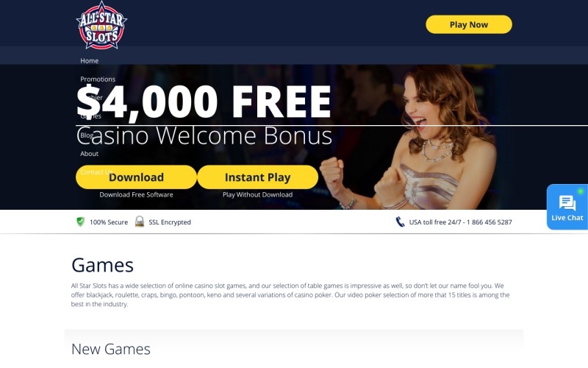Click the All Star Slots logo

pyautogui.click(x=101, y=26)
